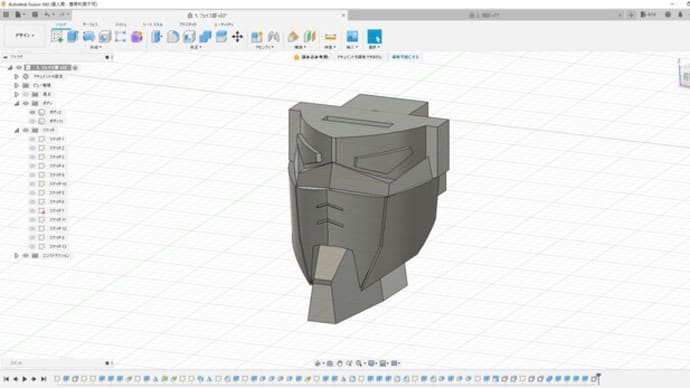This screenshot has height=388, width=690.
Task: Click the Look At icon in navigation bar
Action: [330, 363]
